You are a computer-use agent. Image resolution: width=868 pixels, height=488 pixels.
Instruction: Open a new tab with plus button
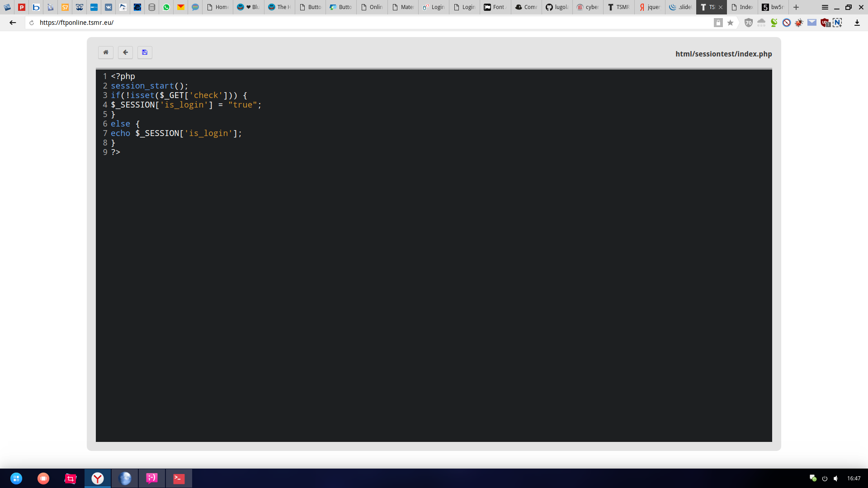tap(796, 7)
